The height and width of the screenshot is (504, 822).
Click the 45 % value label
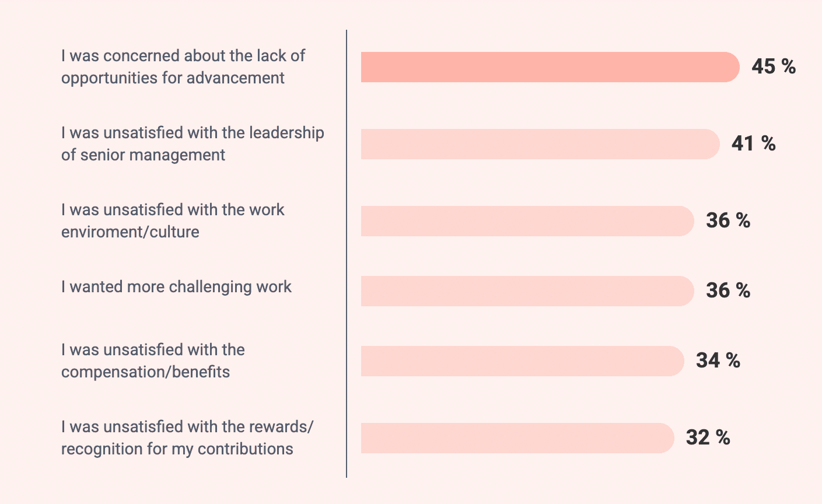tap(774, 67)
